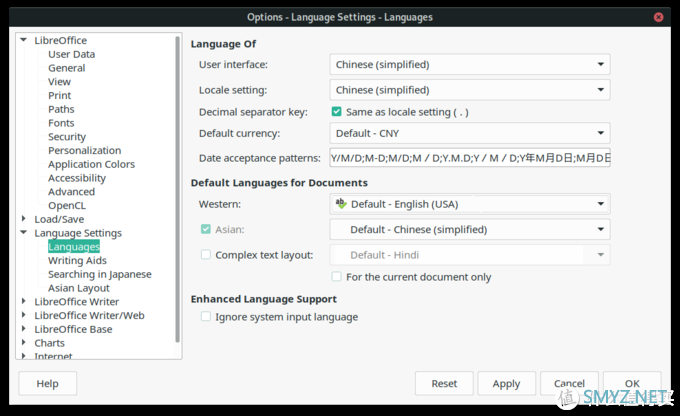Open the Security options page
The width and height of the screenshot is (680, 416).
pos(67,137)
